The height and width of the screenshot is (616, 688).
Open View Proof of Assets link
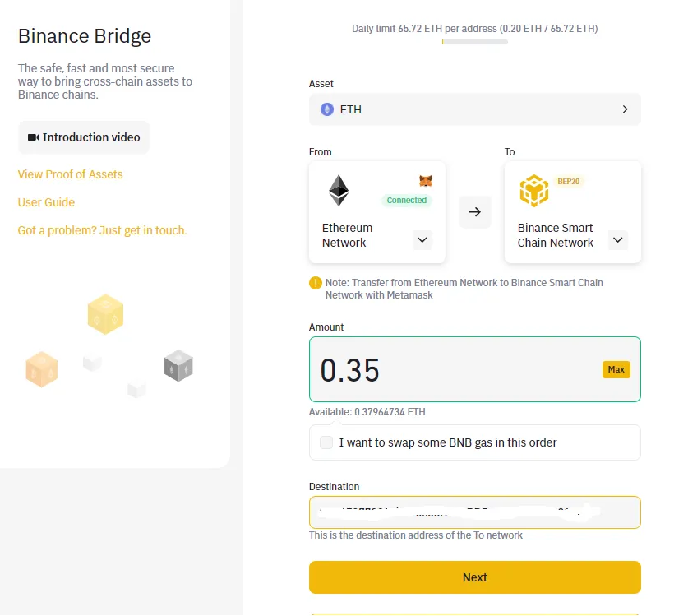click(x=70, y=174)
